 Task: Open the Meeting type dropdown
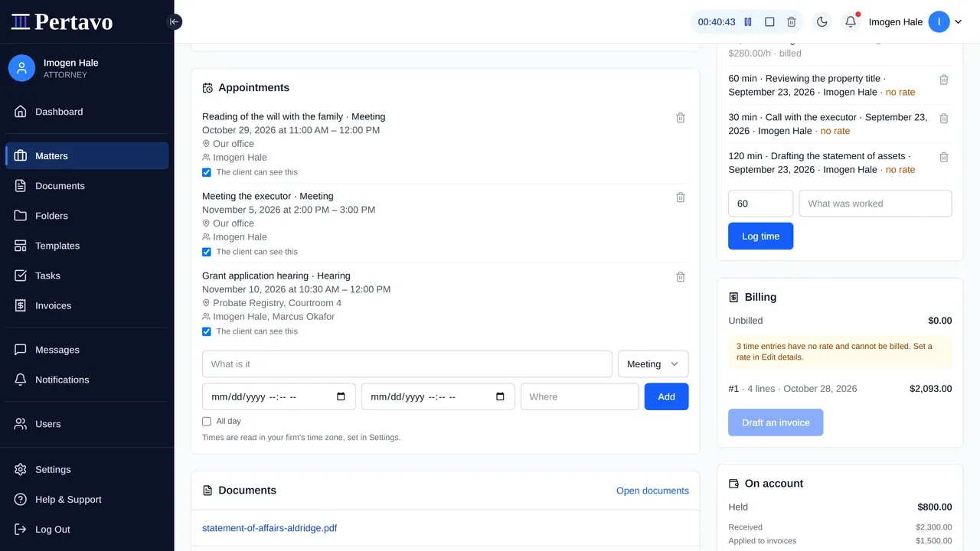(x=653, y=364)
